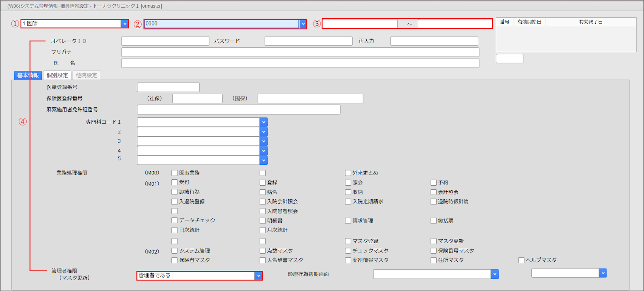The width and height of the screenshot is (644, 291).
Task: Enable the 診療行為 checkbox
Action: [x=175, y=192]
